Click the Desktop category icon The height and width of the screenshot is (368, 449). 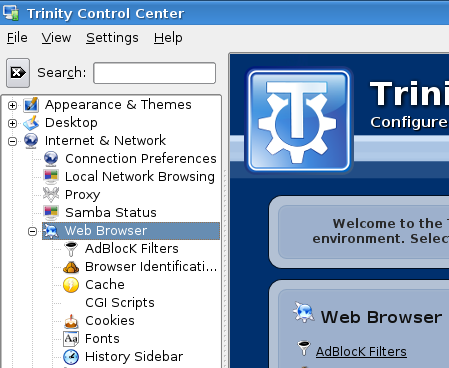pyautogui.click(x=31, y=123)
